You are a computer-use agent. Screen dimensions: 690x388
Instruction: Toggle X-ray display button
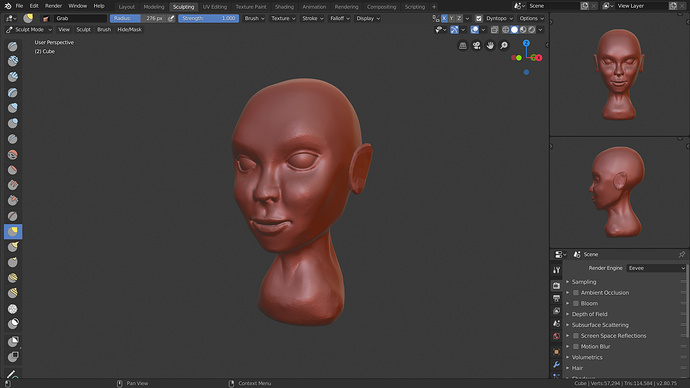pyautogui.click(x=495, y=30)
